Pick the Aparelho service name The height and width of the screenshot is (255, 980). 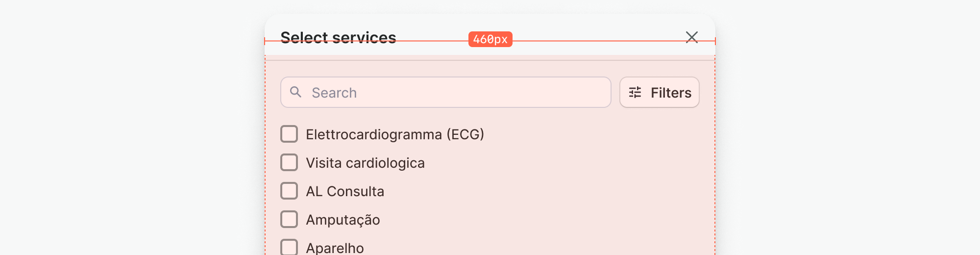pos(335,248)
